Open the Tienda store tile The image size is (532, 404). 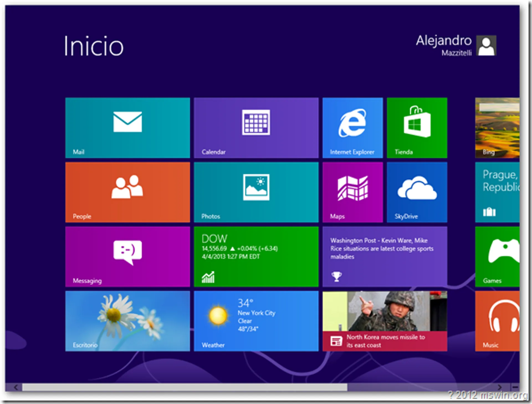417,128
